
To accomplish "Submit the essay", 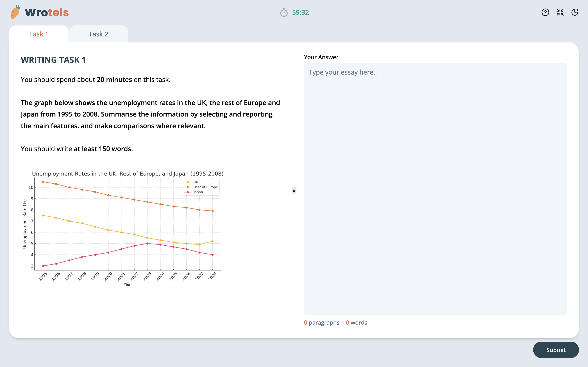I will click(x=555, y=350).
